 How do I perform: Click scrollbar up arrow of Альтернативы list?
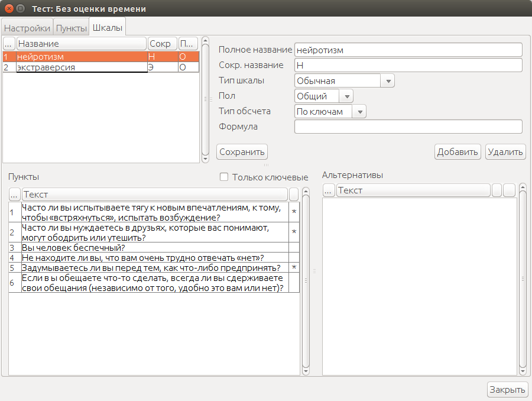[x=523, y=187]
